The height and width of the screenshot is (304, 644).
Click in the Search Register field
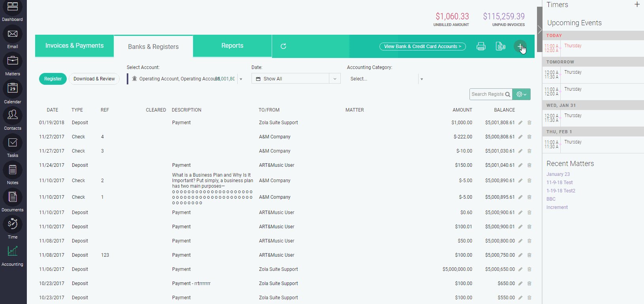pos(488,94)
